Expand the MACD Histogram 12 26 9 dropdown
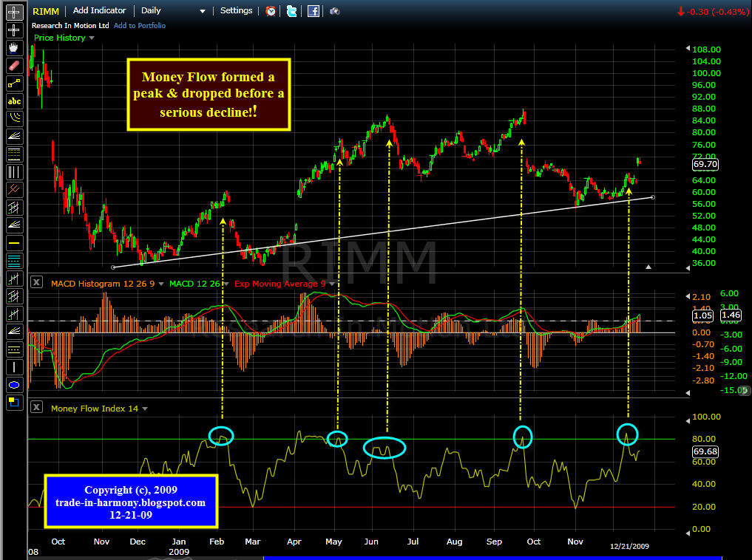Viewport: 752px width, 560px height. click(161, 284)
